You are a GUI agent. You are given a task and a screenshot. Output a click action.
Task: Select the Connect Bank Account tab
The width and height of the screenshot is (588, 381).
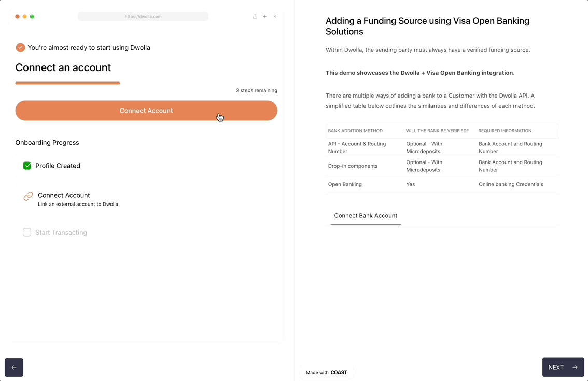(x=366, y=216)
